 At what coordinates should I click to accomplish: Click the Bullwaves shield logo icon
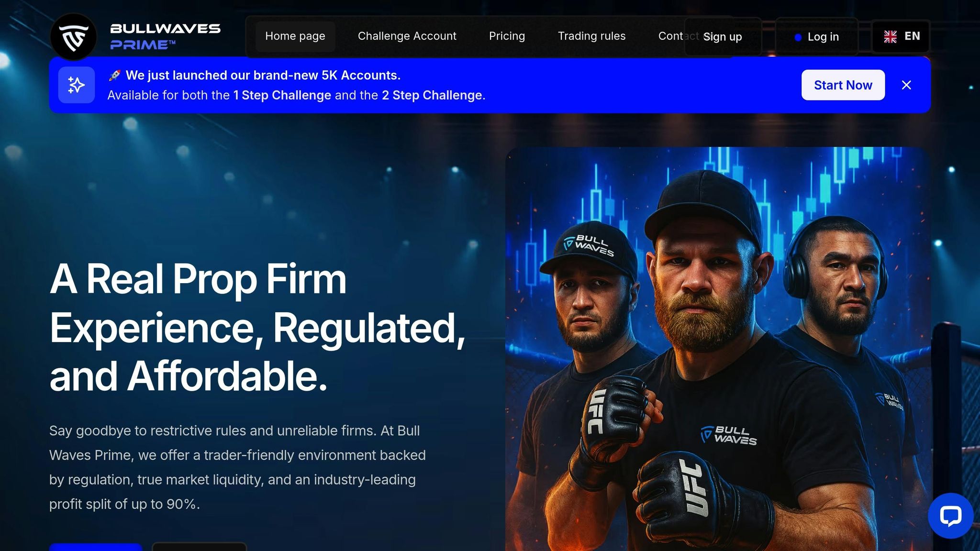[74, 37]
